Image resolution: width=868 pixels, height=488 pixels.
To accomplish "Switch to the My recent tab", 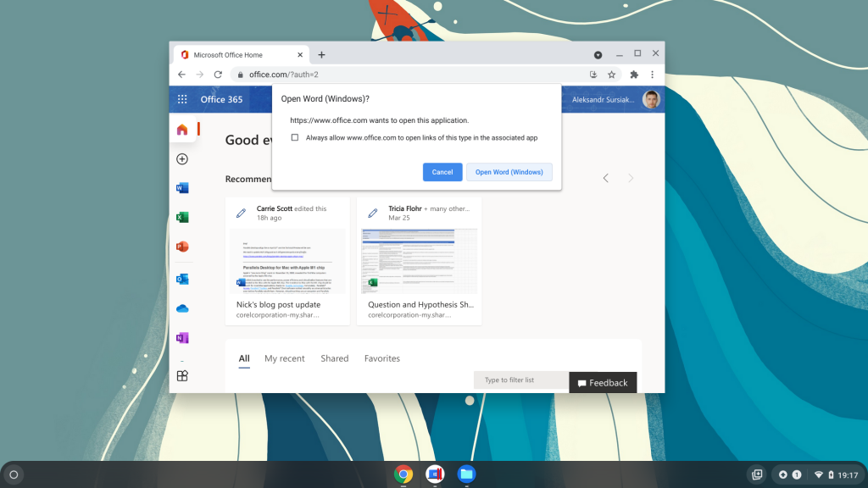I will [285, 358].
